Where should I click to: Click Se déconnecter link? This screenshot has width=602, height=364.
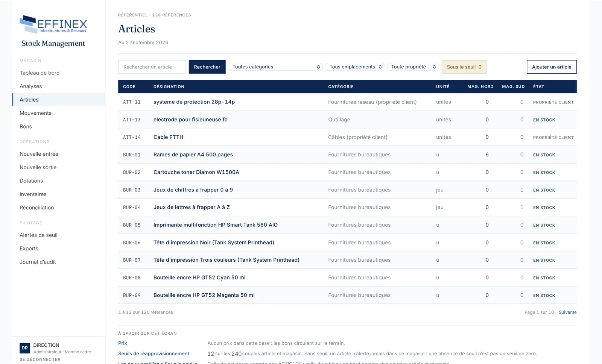[40, 359]
